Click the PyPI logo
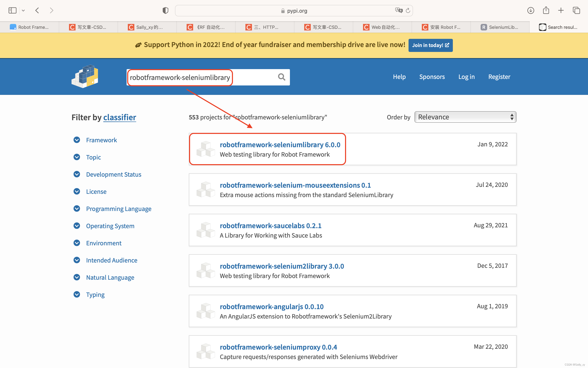This screenshot has height=368, width=588. (x=85, y=76)
